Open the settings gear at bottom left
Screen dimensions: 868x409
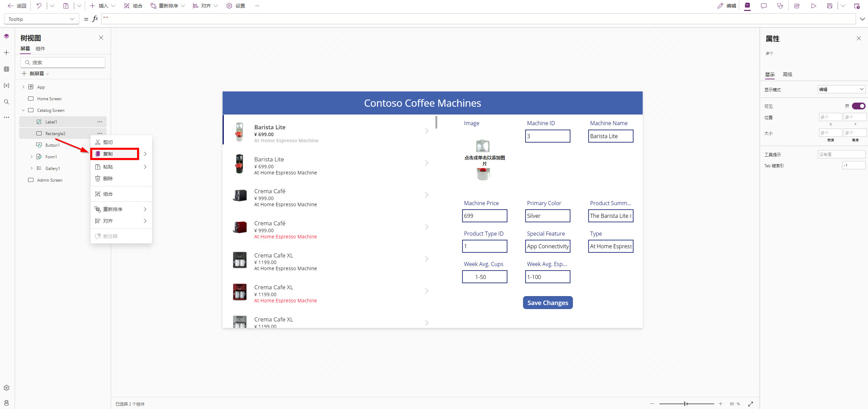click(x=6, y=388)
